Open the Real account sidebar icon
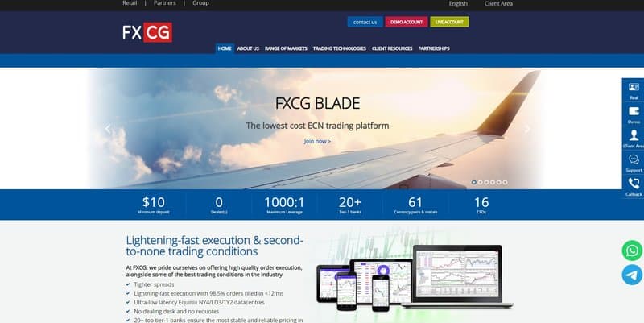This screenshot has height=323, width=644. [634, 91]
